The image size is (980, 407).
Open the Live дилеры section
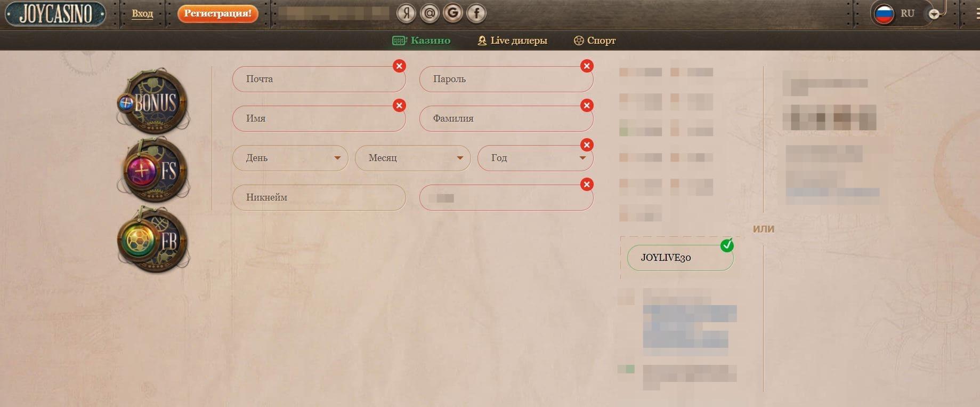pyautogui.click(x=512, y=41)
